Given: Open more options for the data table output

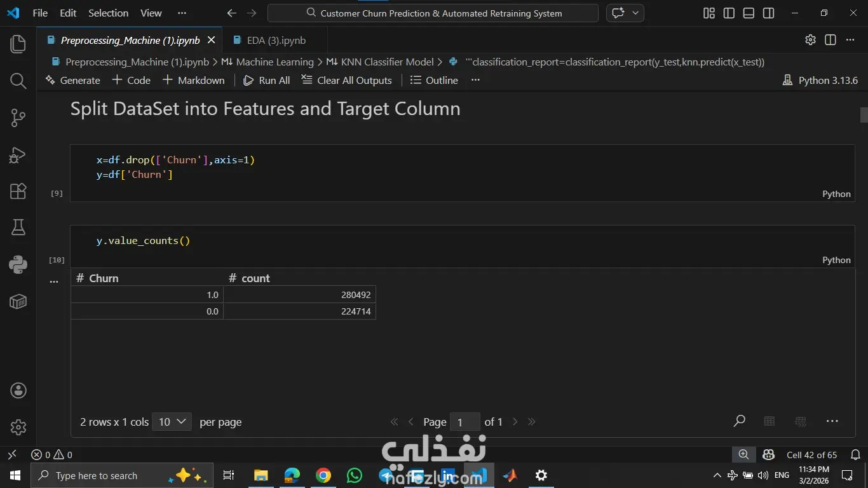Looking at the screenshot, I should [x=832, y=421].
